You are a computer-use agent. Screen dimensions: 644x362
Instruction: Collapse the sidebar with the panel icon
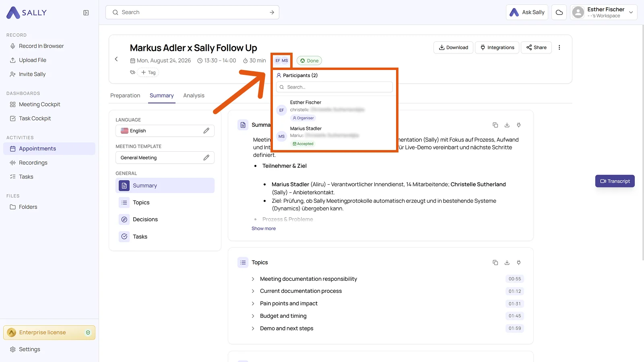pos(86,13)
